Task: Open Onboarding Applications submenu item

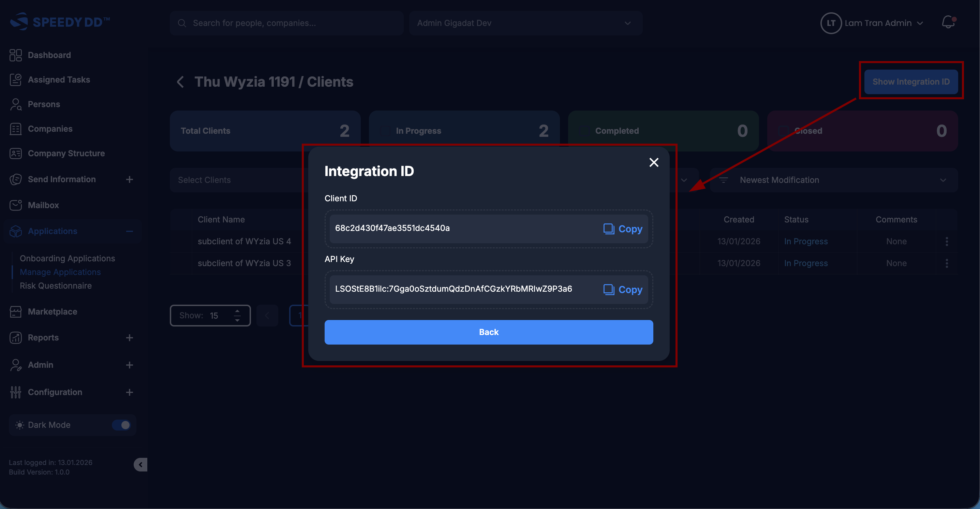Action: point(67,259)
